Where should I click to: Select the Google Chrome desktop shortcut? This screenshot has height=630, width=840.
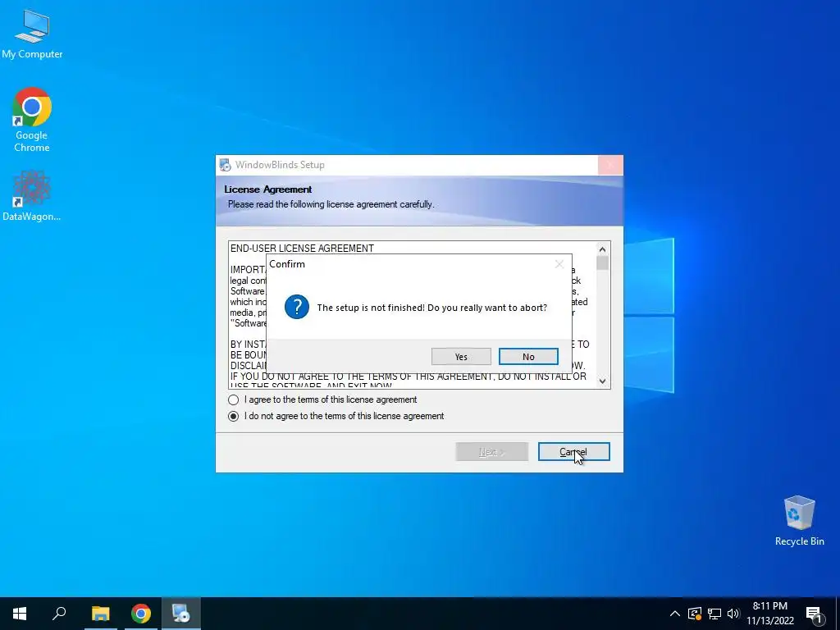point(32,120)
